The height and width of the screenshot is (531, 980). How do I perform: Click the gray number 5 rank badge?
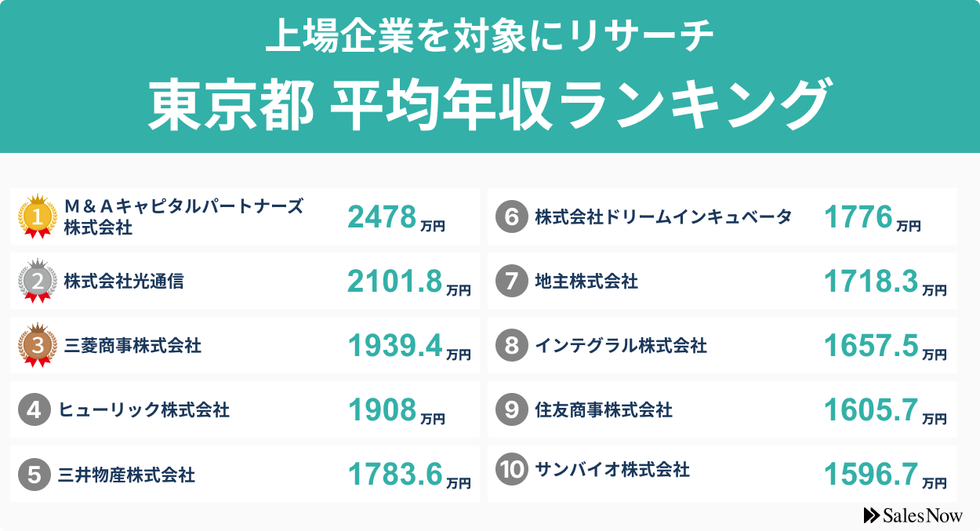point(34,474)
